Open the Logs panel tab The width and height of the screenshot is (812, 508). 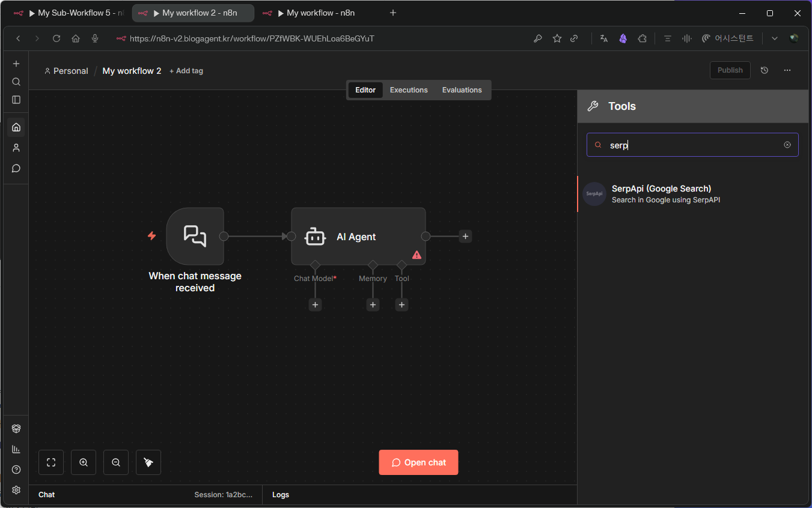point(281,495)
